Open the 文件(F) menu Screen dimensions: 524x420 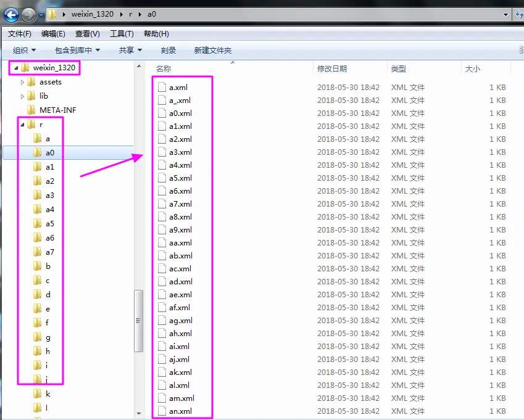point(19,34)
